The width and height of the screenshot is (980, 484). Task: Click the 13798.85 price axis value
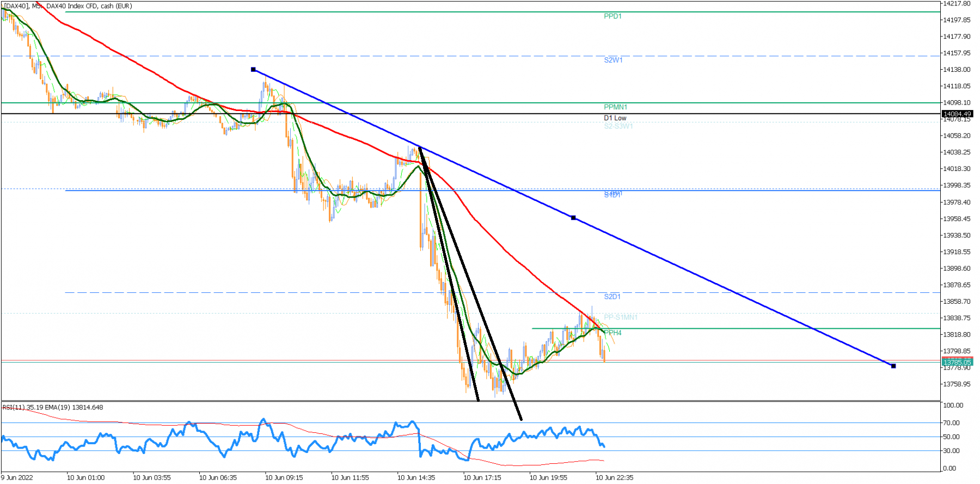(957, 351)
